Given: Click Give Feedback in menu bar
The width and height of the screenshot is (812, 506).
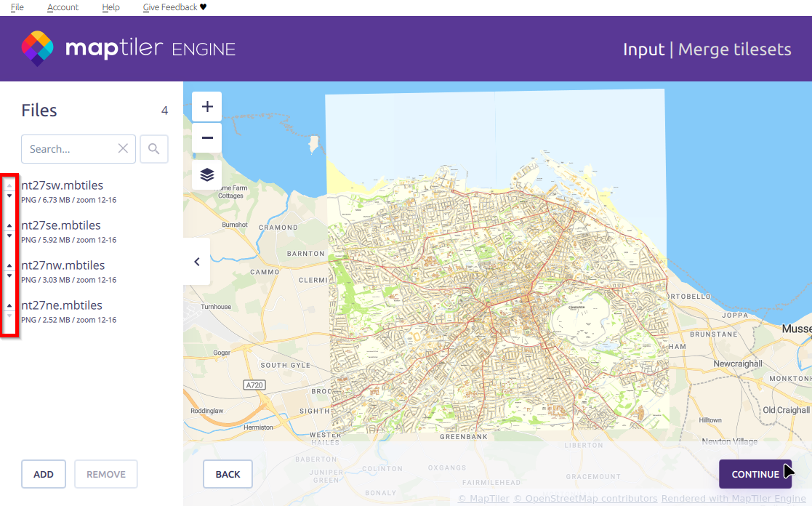Looking at the screenshot, I should (174, 7).
